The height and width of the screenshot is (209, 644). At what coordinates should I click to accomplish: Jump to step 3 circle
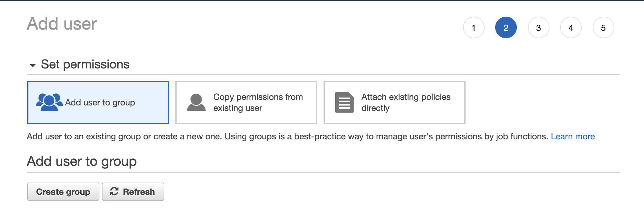(x=538, y=28)
